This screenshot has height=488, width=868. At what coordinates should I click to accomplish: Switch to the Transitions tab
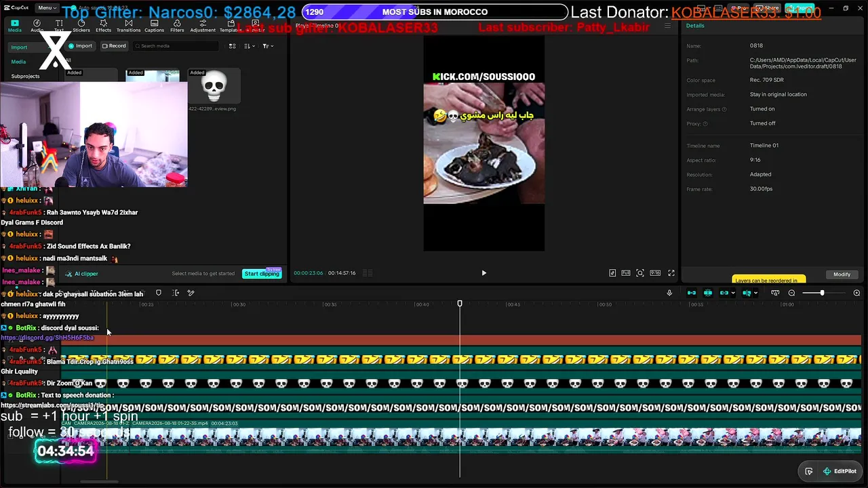128,26
